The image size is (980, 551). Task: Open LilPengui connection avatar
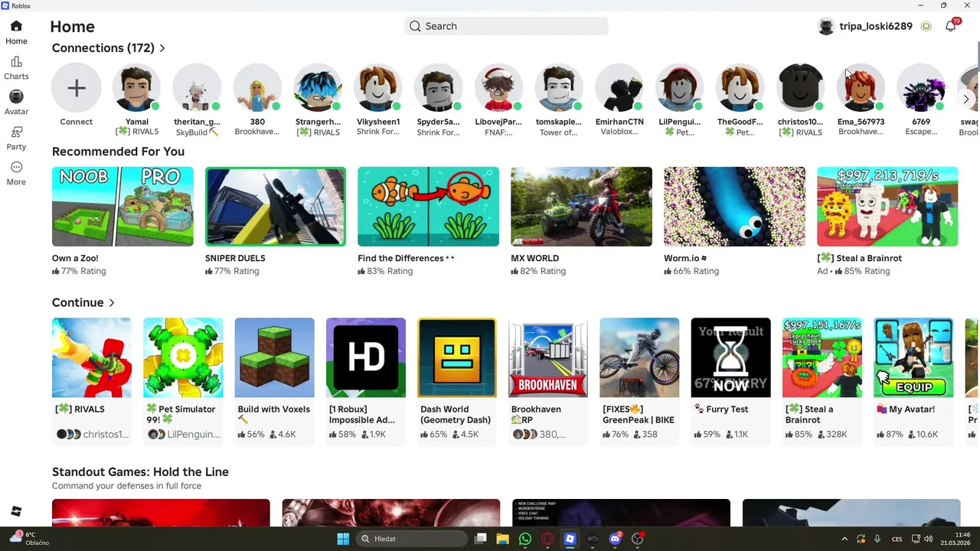coord(679,88)
